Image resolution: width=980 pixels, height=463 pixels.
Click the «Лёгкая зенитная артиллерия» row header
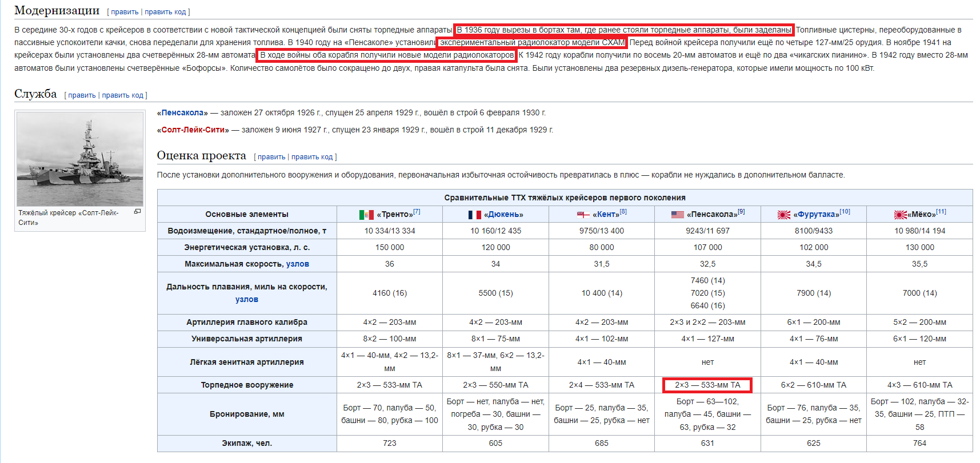(x=247, y=363)
